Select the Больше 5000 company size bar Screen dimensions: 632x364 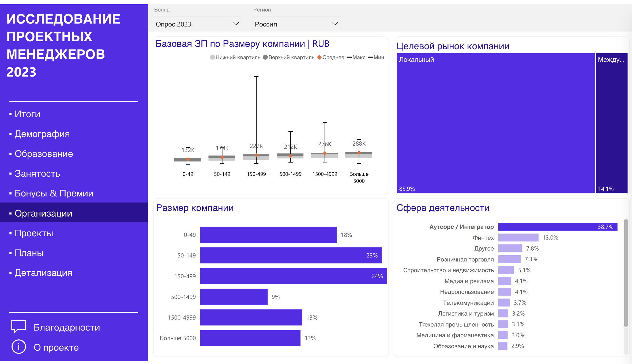pos(250,338)
